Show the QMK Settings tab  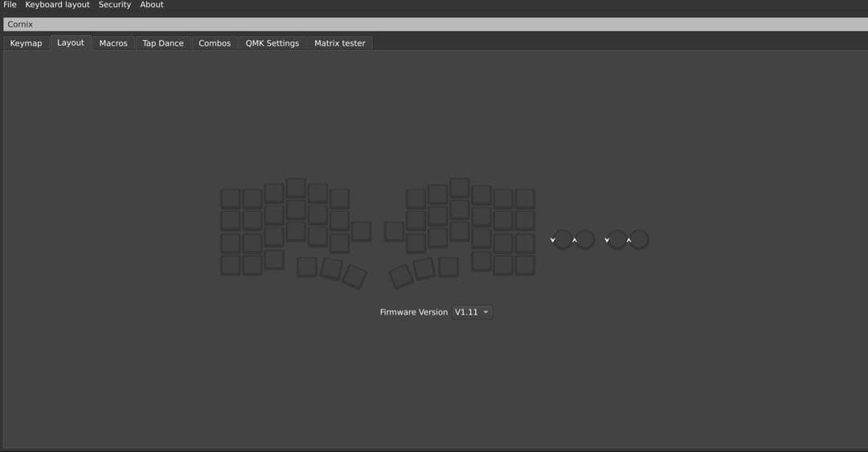tap(272, 43)
